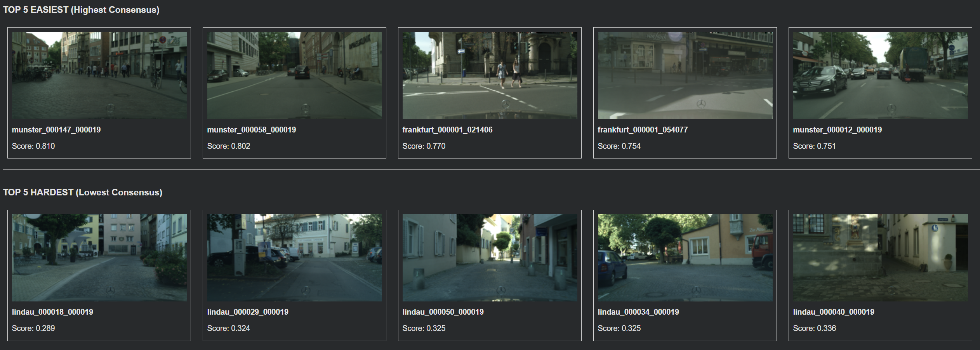Click the Score: 0.324 text
Image resolution: width=980 pixels, height=350 pixels.
(229, 328)
